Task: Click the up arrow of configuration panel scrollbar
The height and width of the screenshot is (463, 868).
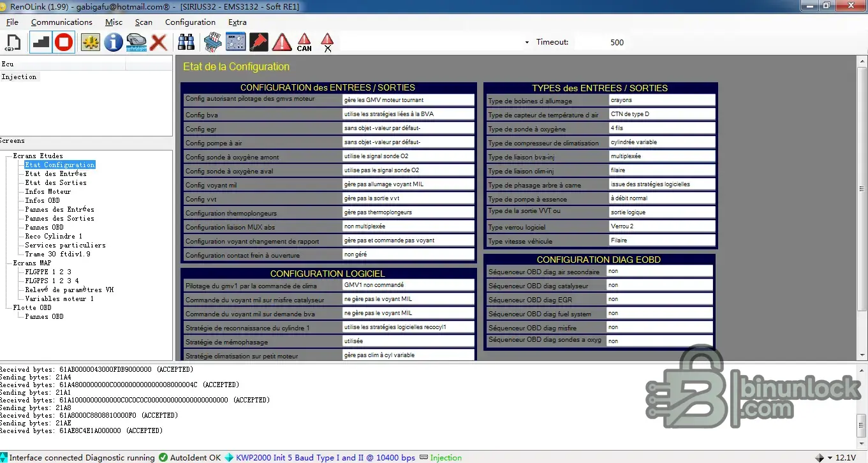Action: click(862, 61)
